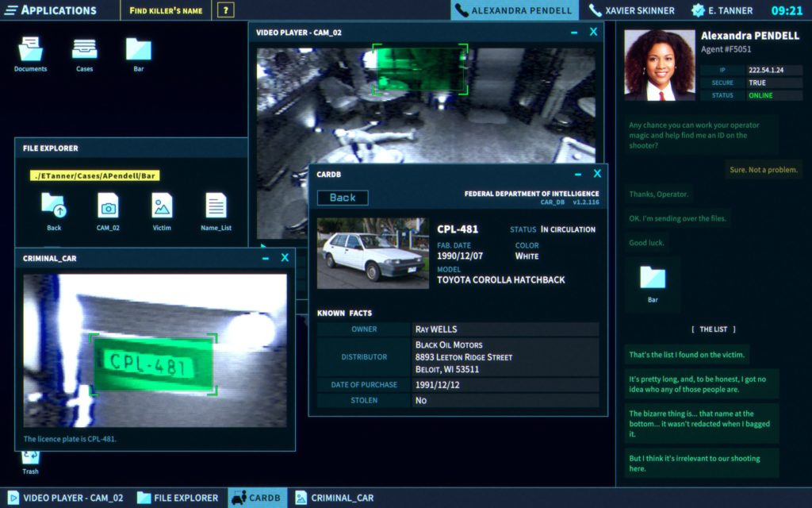
Task: Select File Explorer in taskbar
Action: 178,498
